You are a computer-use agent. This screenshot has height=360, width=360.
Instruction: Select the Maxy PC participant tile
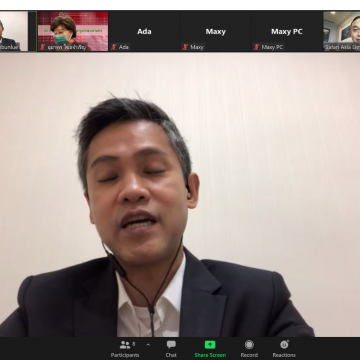(287, 31)
